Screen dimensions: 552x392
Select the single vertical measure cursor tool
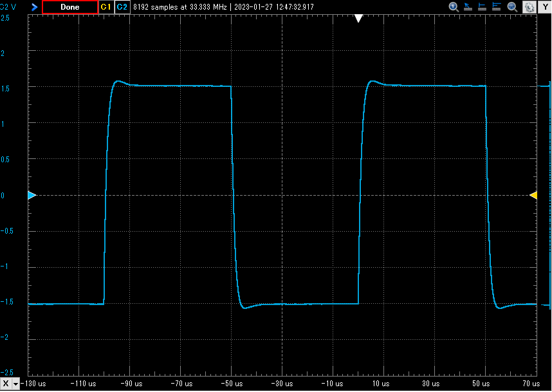[482, 6]
